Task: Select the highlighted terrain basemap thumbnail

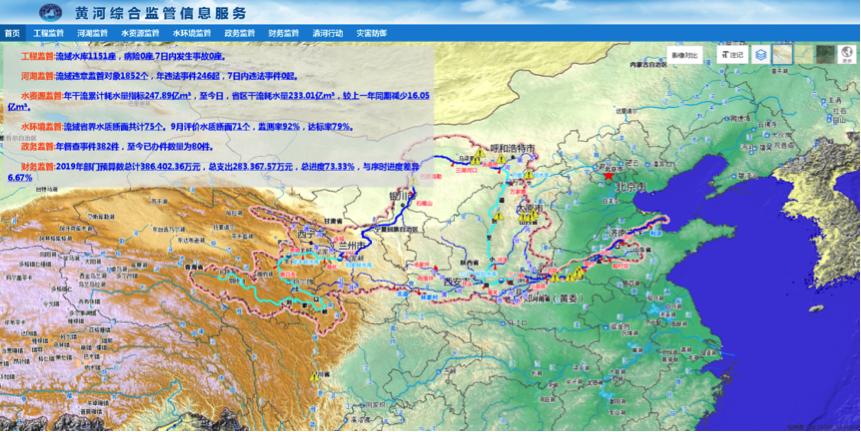Action: coord(783,55)
